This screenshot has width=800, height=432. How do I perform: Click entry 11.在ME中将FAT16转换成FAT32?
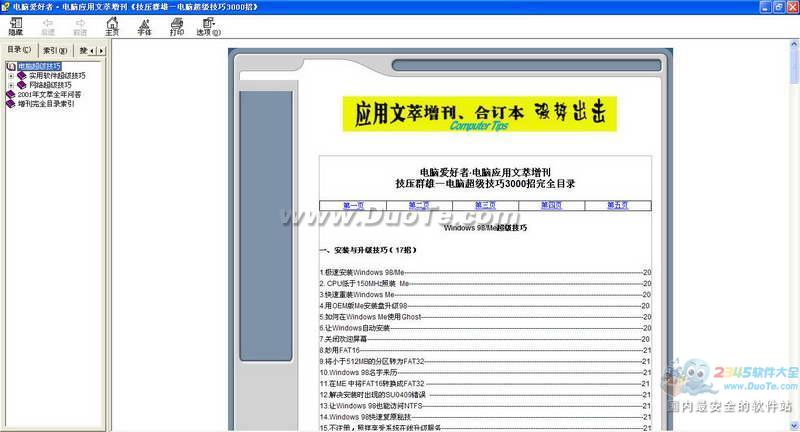click(372, 384)
